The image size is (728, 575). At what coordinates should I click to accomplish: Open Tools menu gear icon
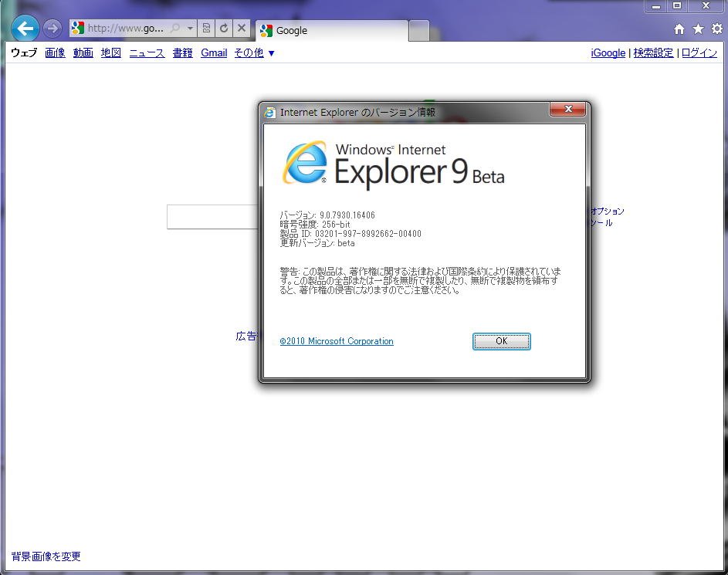pos(717,29)
